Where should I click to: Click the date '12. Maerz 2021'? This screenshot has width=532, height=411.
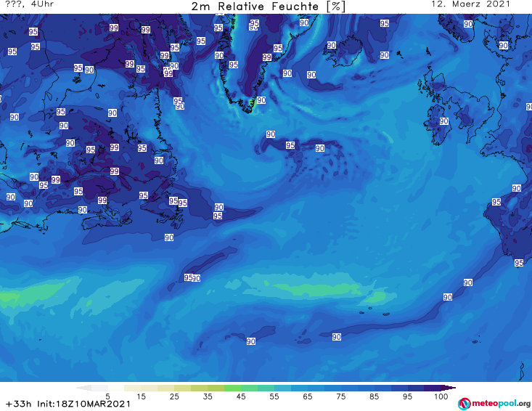(x=470, y=4)
